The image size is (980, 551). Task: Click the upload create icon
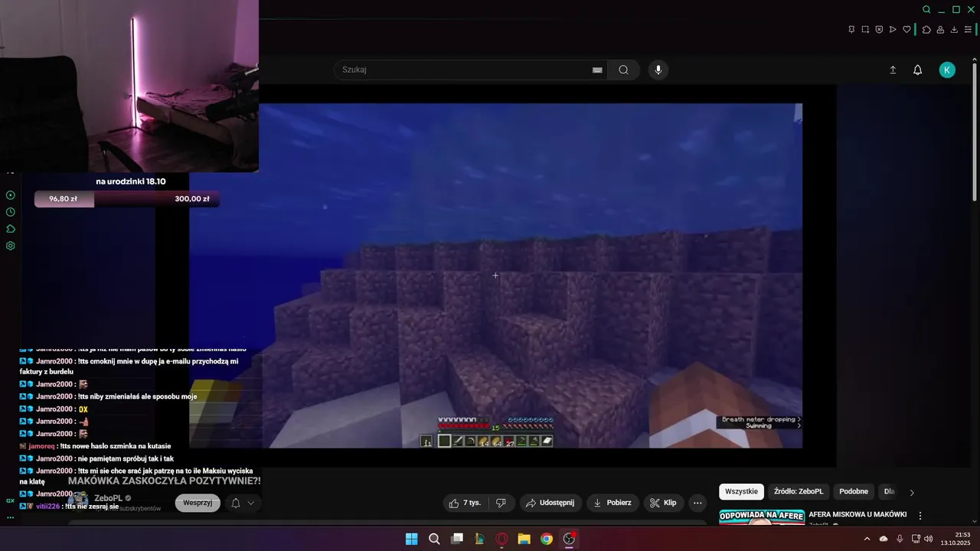[893, 70]
